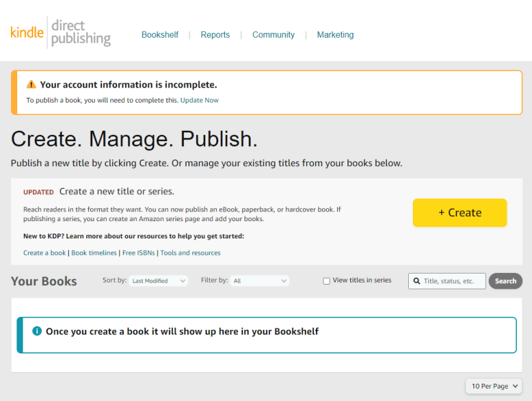
Task: Click the blue info icon in Bookshelf notice
Action: click(x=36, y=331)
